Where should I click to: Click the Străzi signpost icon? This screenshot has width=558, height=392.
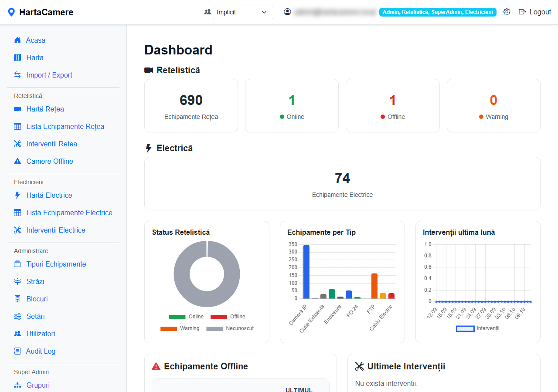[17, 281]
